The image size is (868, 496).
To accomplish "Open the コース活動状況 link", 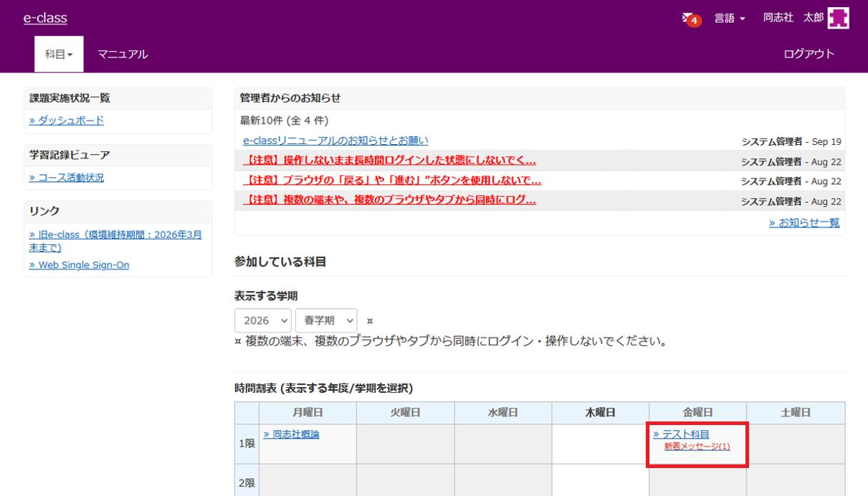I will 67,177.
